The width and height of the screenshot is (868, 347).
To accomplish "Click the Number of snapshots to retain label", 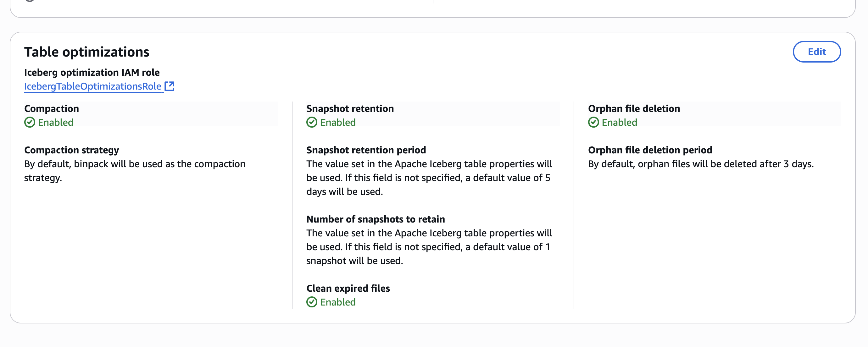I will pos(376,219).
